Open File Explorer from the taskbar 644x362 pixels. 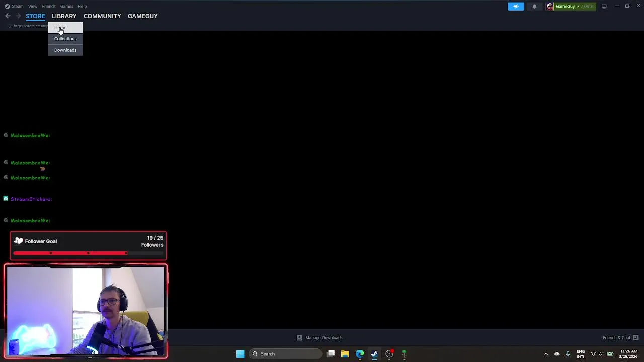[345, 354]
